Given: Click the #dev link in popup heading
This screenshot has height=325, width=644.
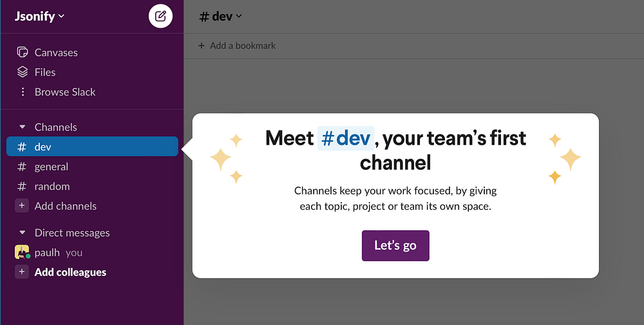Looking at the screenshot, I should click(x=346, y=138).
